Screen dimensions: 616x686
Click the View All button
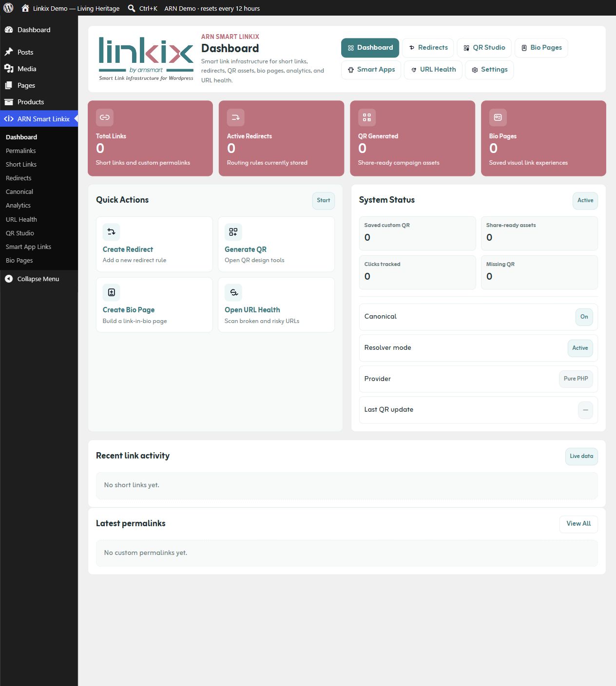578,524
